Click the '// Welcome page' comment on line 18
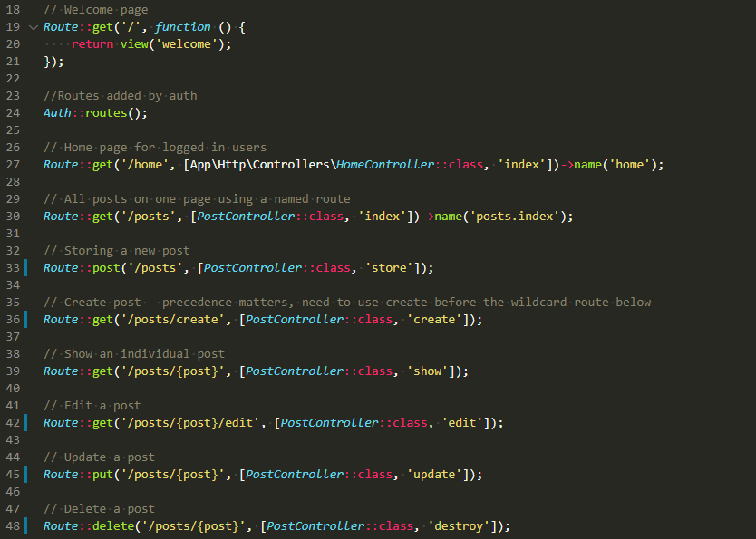The height and width of the screenshot is (539, 756). click(x=95, y=9)
